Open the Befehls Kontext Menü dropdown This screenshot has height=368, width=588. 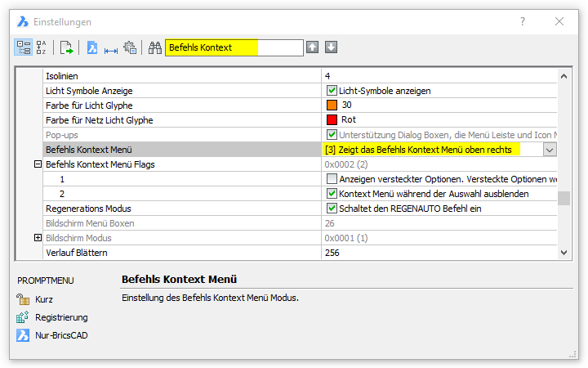550,150
